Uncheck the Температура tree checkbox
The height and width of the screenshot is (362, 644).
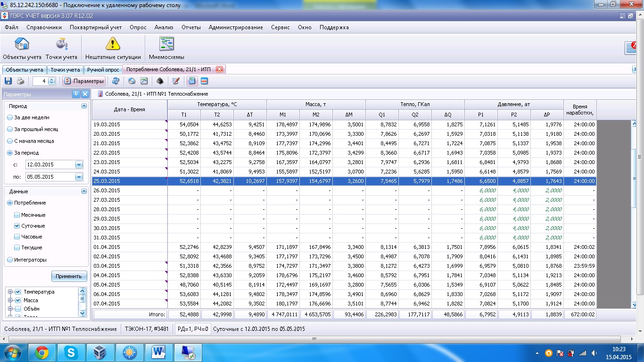(x=18, y=292)
